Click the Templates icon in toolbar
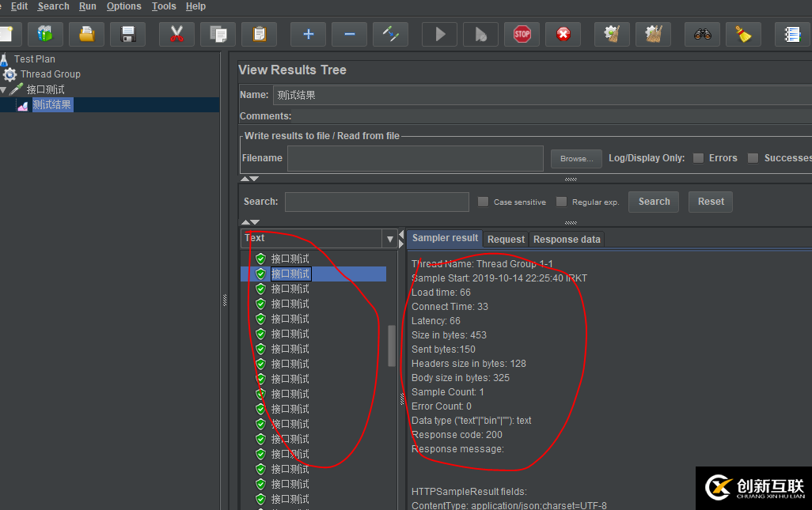This screenshot has height=510, width=812. pyautogui.click(x=46, y=34)
